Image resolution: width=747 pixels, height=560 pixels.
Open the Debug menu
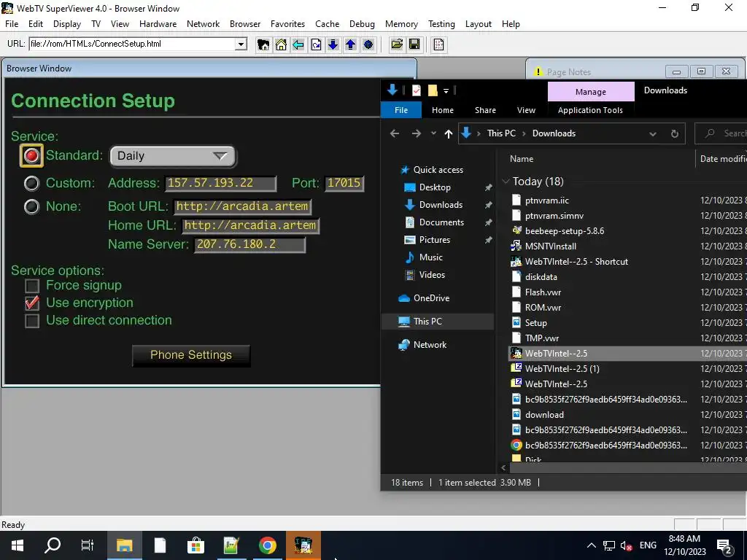[x=362, y=24]
